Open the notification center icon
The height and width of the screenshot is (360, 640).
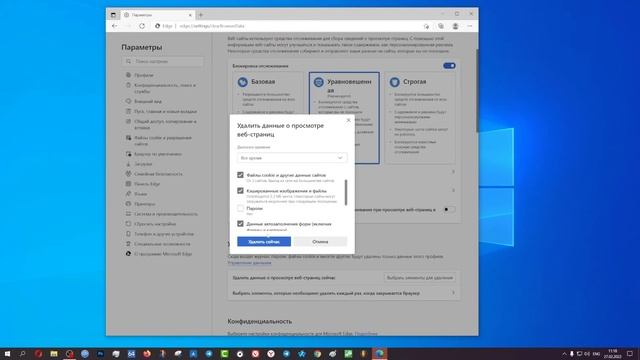tap(630, 353)
